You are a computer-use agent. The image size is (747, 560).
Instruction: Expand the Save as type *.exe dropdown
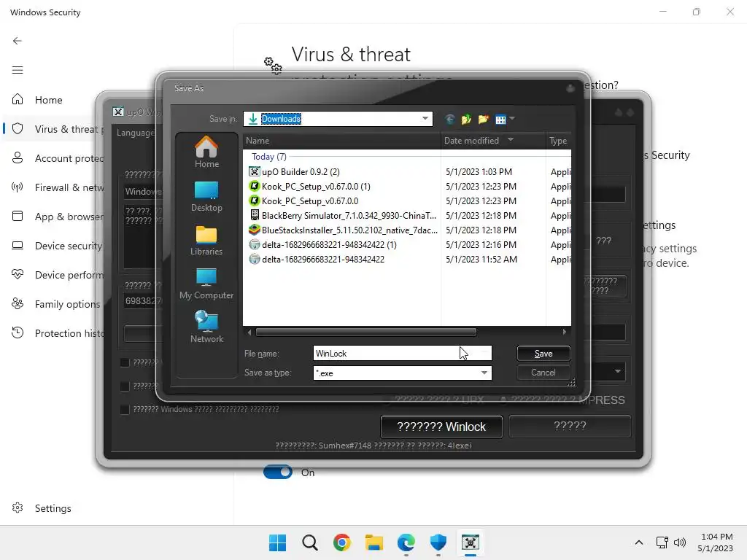484,373
